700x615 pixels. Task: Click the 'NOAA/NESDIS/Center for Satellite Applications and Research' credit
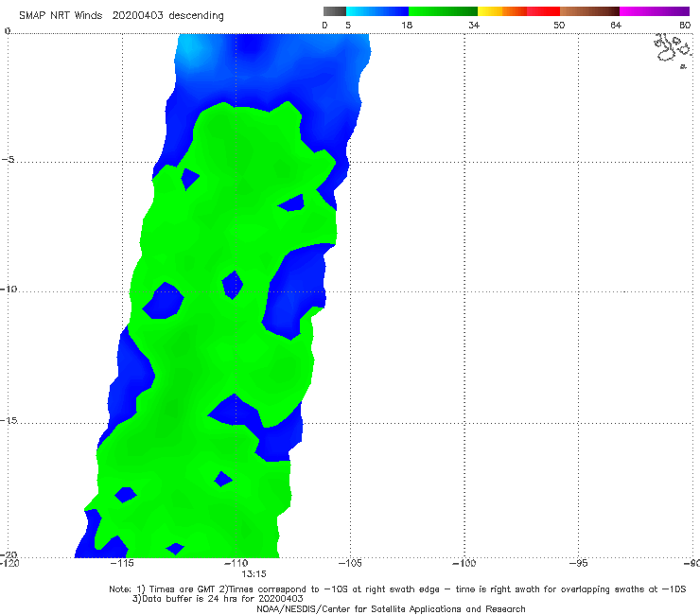coord(391,608)
